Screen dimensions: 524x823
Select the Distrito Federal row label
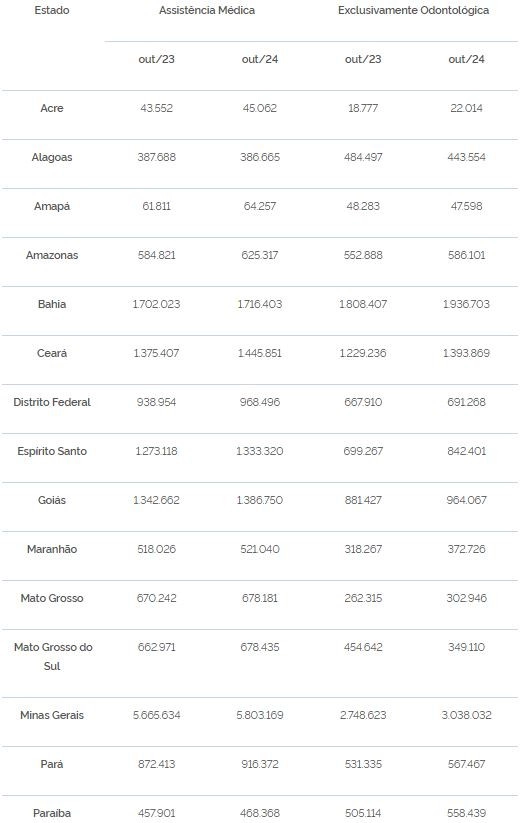click(x=51, y=402)
